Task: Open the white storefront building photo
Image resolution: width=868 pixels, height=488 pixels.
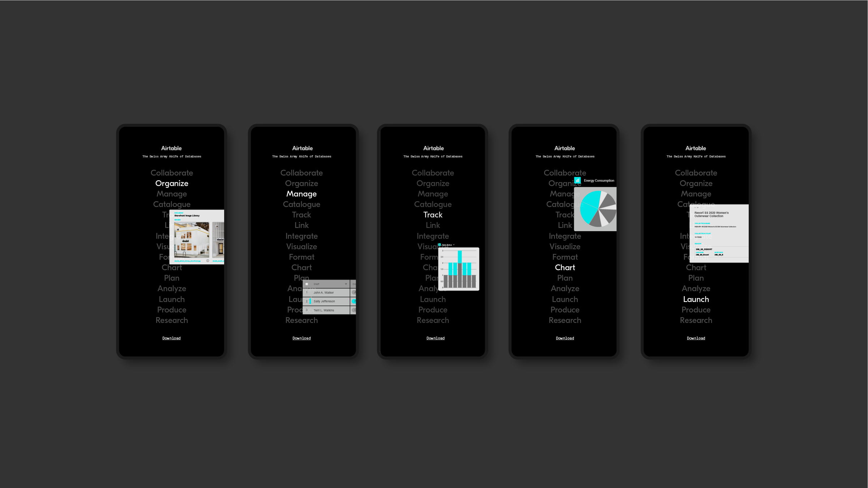Action: 192,239
